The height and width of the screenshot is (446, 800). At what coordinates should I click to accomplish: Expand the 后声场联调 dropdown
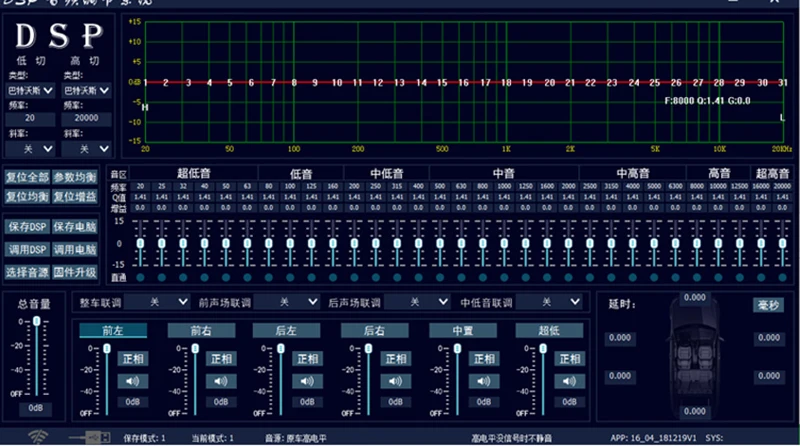[x=417, y=302]
